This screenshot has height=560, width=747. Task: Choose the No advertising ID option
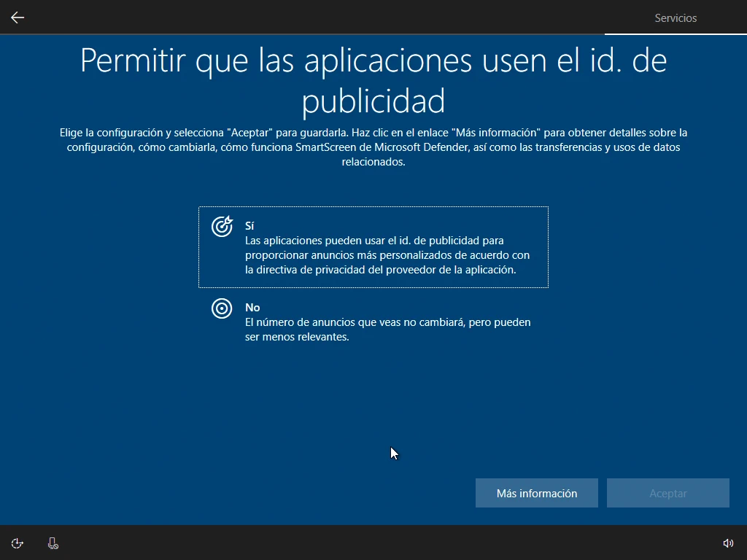373,322
